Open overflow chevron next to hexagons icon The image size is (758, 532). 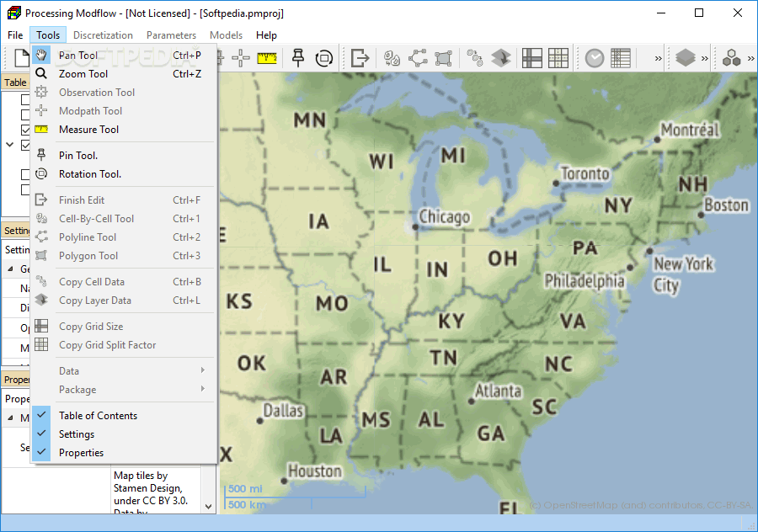coord(750,58)
